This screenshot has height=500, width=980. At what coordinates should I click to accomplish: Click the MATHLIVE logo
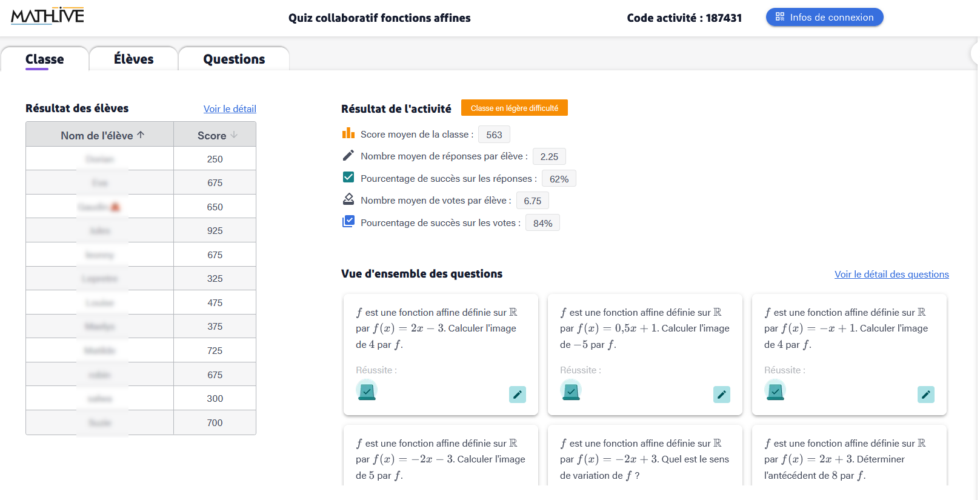point(45,17)
